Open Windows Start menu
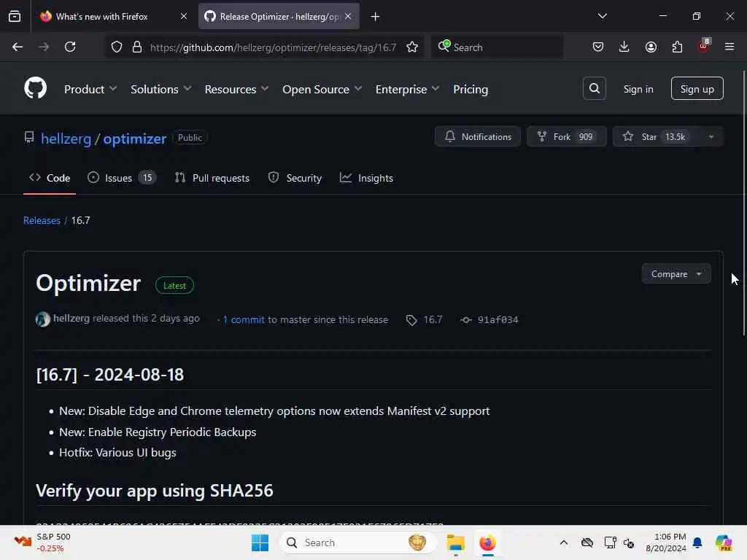Screen dimensions: 747x560 click(x=260, y=542)
